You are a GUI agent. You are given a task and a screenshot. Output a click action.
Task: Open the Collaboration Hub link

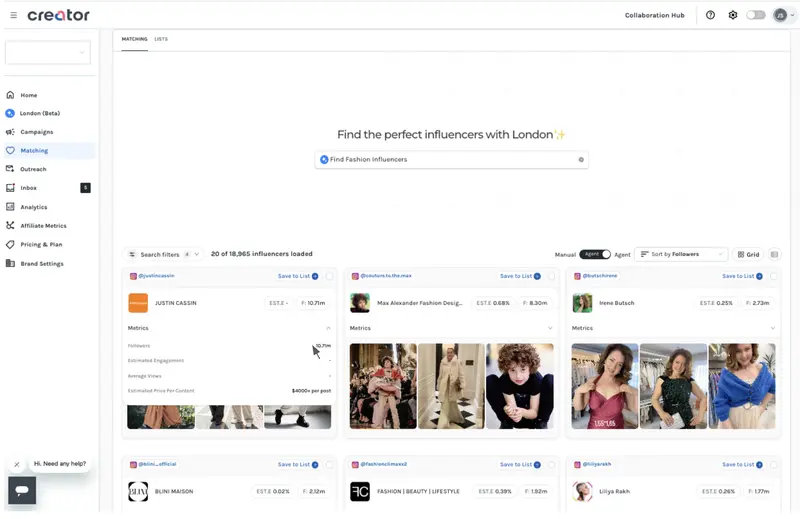655,15
